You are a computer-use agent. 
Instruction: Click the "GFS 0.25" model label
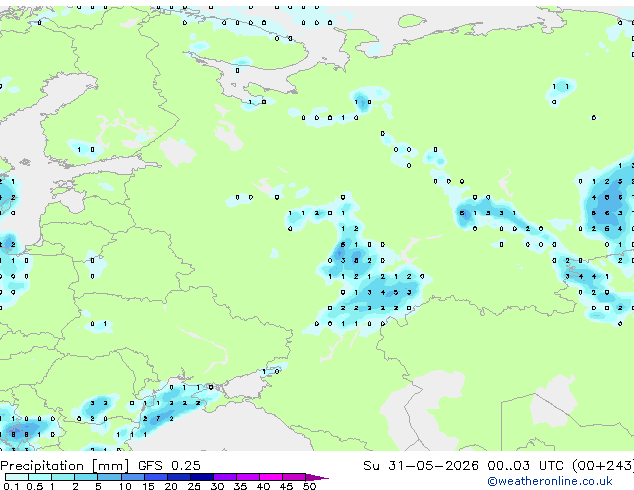point(169,466)
